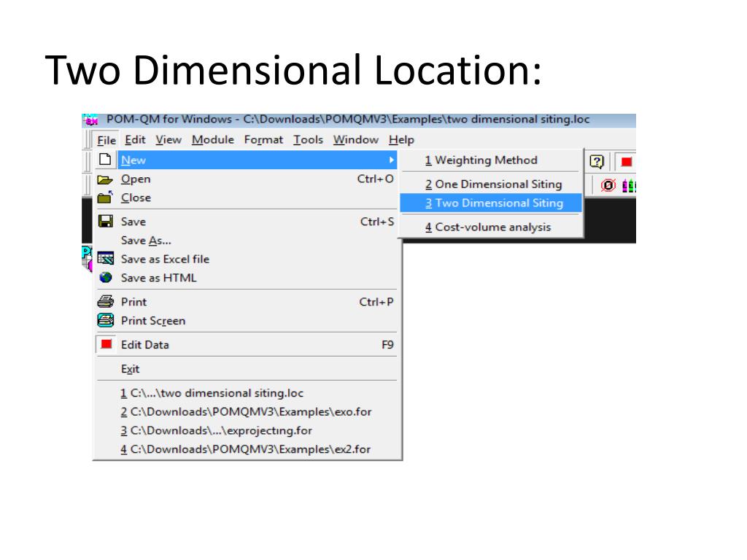Choose Edit Data entry

(x=247, y=344)
